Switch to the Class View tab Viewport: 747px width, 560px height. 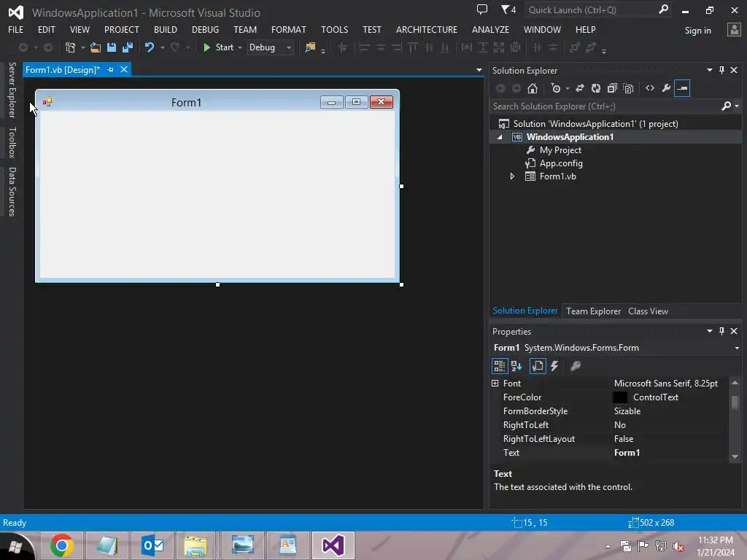coord(648,311)
